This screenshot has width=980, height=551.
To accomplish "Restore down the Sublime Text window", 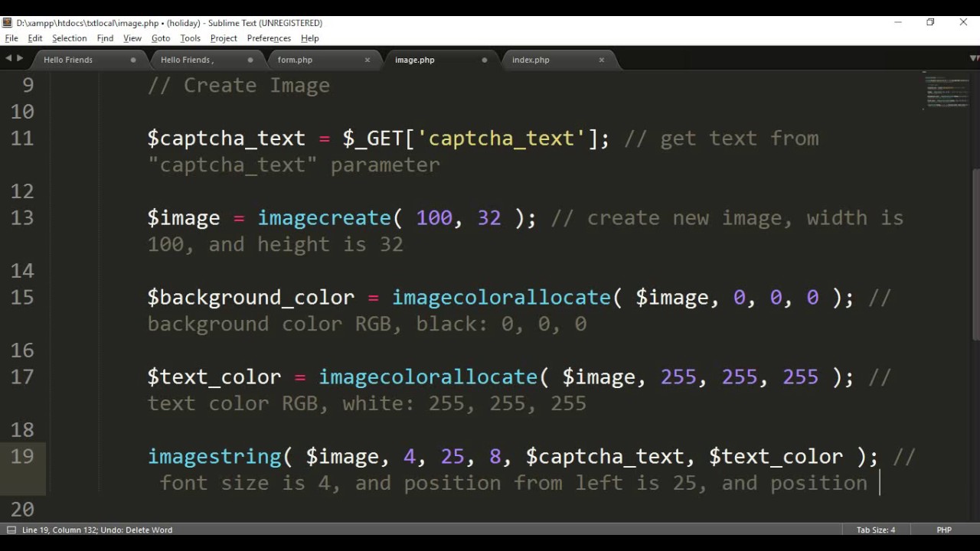I will pos(930,22).
